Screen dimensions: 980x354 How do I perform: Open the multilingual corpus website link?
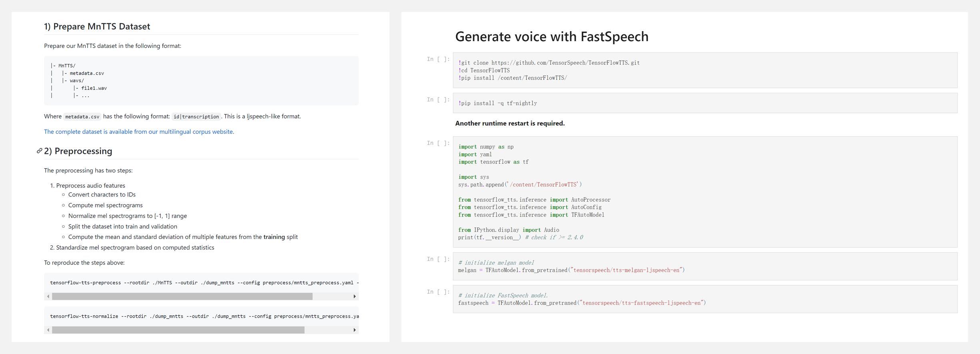coord(139,131)
